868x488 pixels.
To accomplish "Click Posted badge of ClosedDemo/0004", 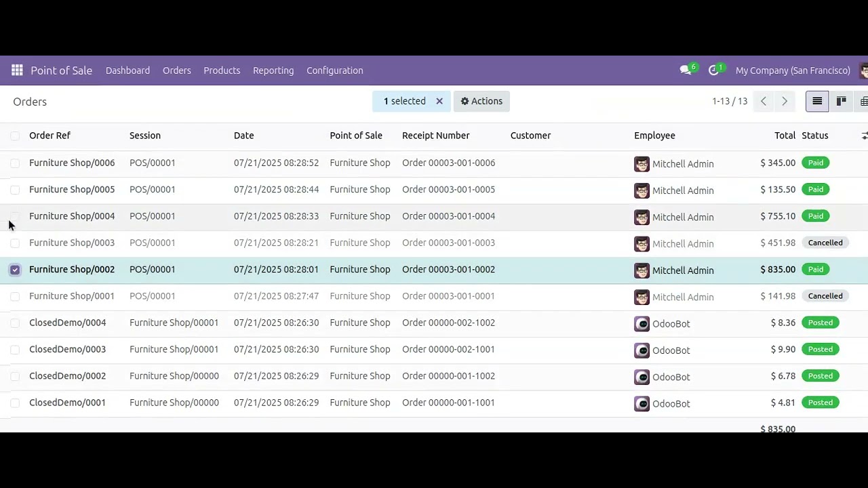I will coord(821,323).
